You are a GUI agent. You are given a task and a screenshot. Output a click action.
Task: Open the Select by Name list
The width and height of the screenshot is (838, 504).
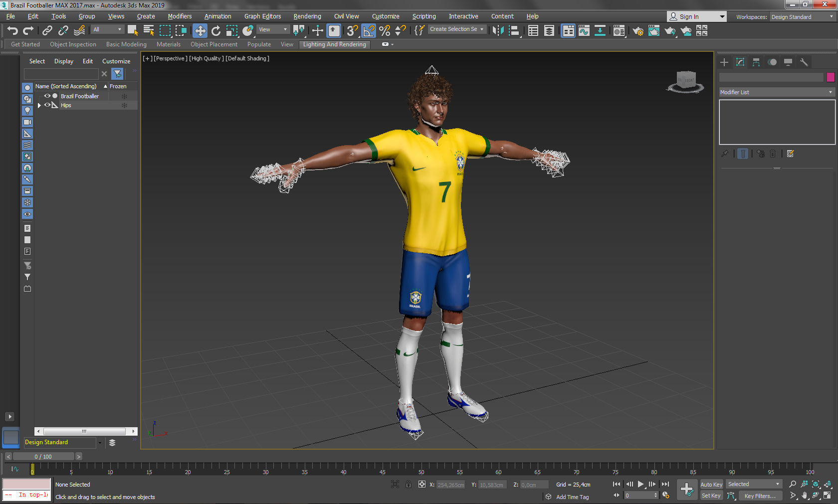point(149,31)
